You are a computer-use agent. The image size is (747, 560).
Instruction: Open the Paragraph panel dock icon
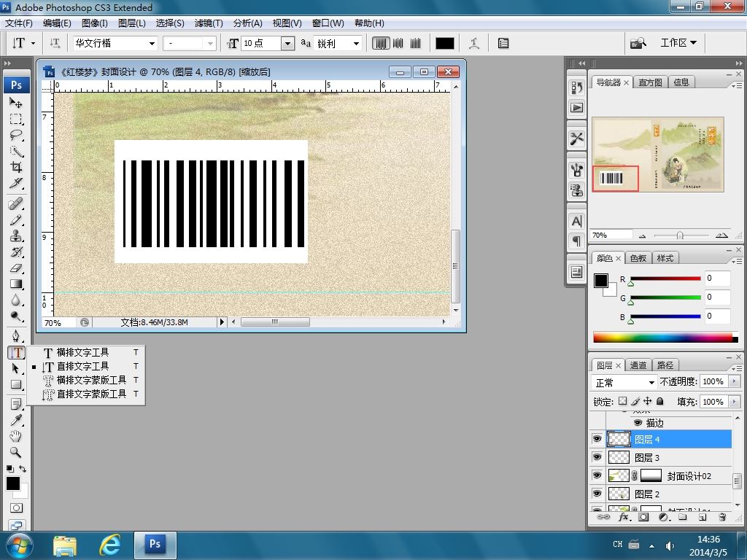[576, 241]
